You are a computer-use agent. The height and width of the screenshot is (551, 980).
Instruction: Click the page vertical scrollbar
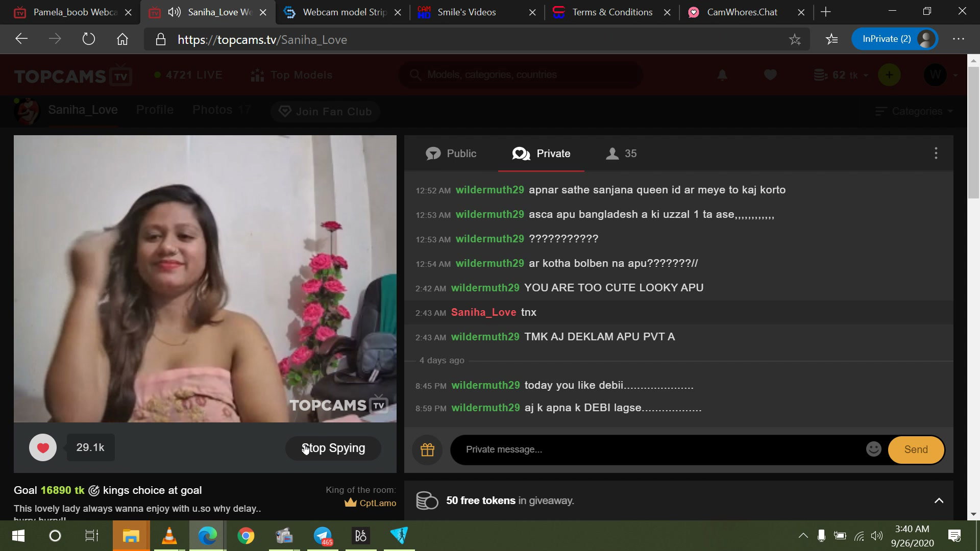[x=973, y=133]
